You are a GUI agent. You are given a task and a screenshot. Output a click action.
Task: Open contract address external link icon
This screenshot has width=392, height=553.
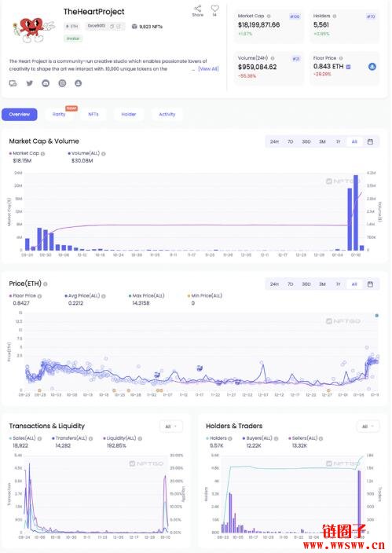(x=119, y=27)
